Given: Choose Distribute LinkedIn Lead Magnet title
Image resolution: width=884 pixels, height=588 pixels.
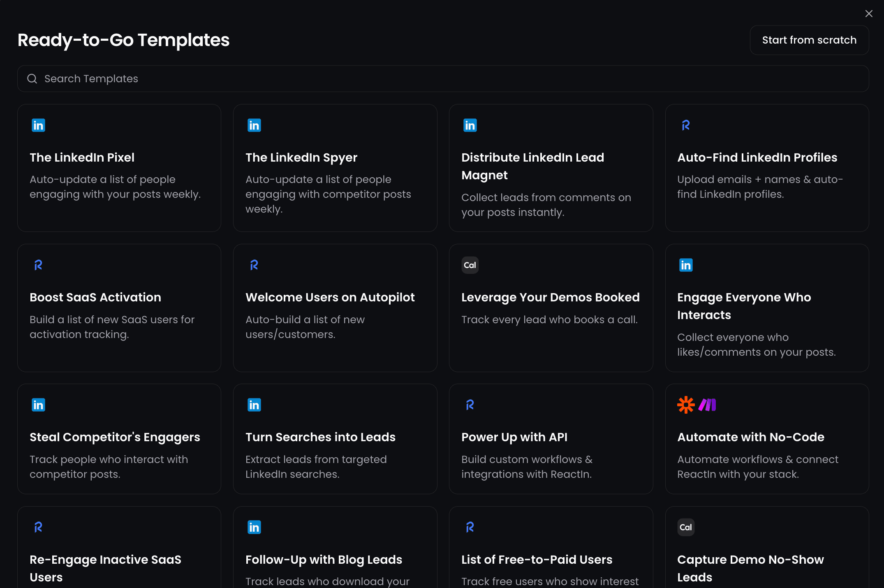Looking at the screenshot, I should [532, 166].
